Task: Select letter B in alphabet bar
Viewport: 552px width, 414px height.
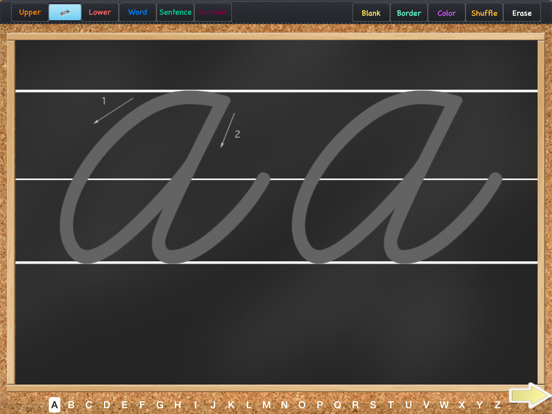Action: (71, 405)
